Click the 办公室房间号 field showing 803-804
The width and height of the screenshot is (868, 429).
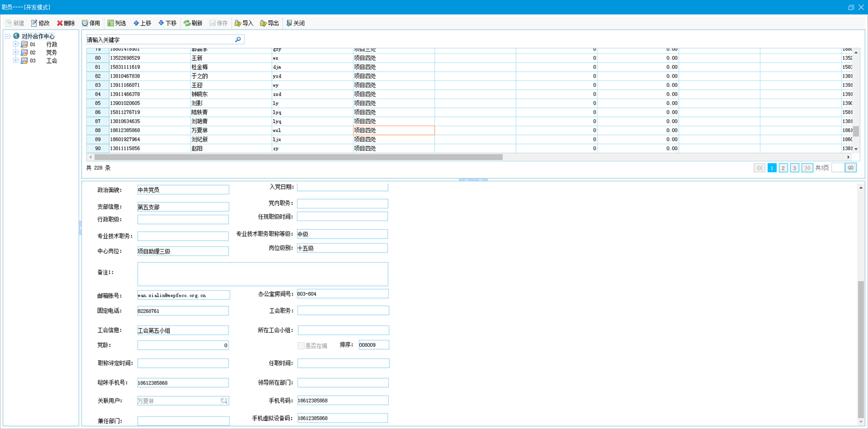pyautogui.click(x=343, y=294)
